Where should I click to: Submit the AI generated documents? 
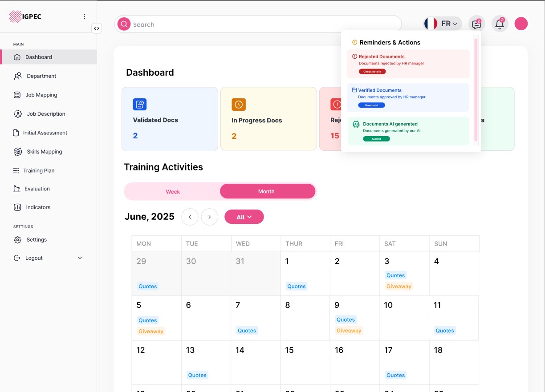[x=376, y=139]
